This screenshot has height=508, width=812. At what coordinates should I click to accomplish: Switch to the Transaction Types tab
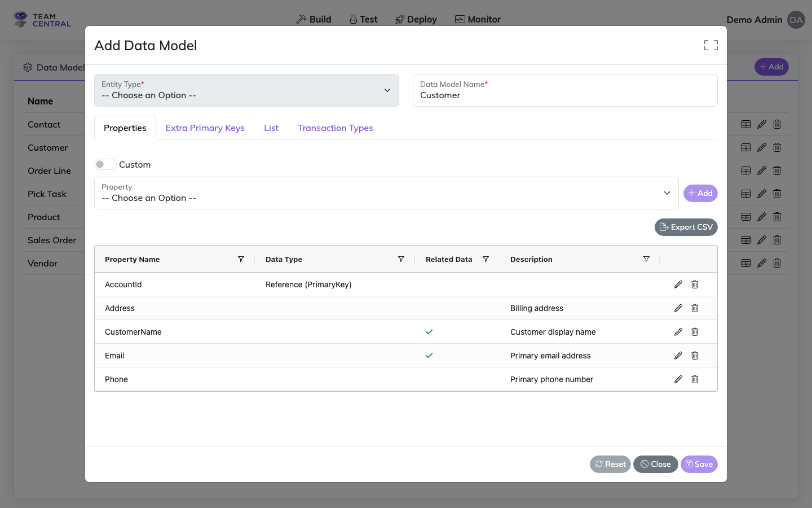(x=336, y=128)
